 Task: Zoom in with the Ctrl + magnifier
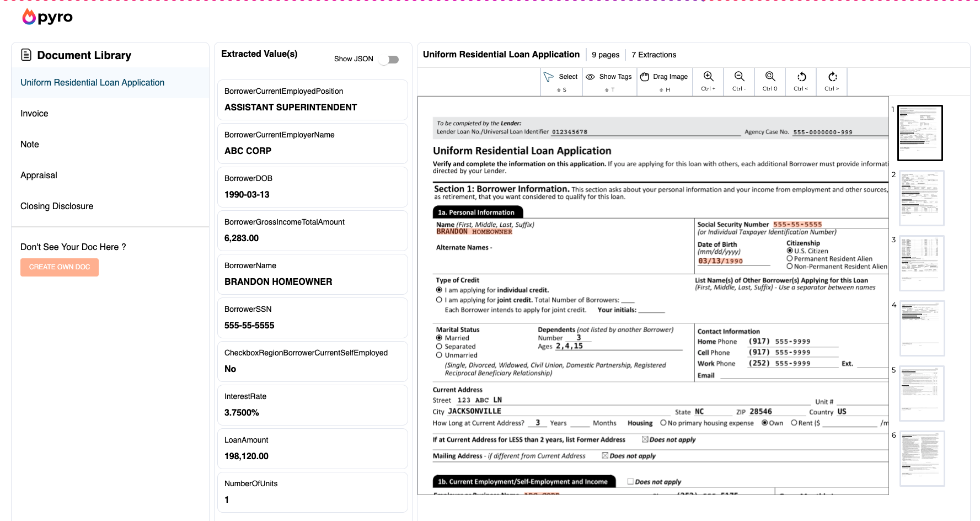tap(709, 76)
